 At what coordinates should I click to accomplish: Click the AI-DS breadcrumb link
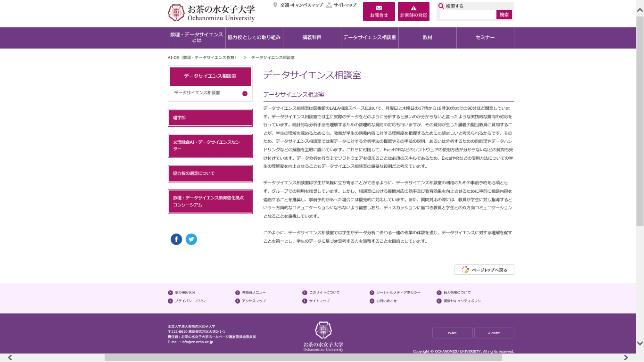point(202,58)
